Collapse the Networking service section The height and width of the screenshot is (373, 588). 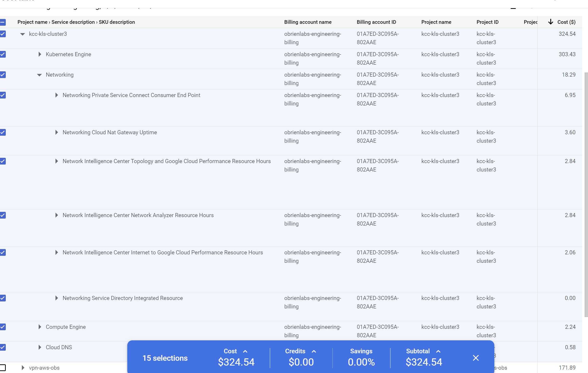coord(40,75)
